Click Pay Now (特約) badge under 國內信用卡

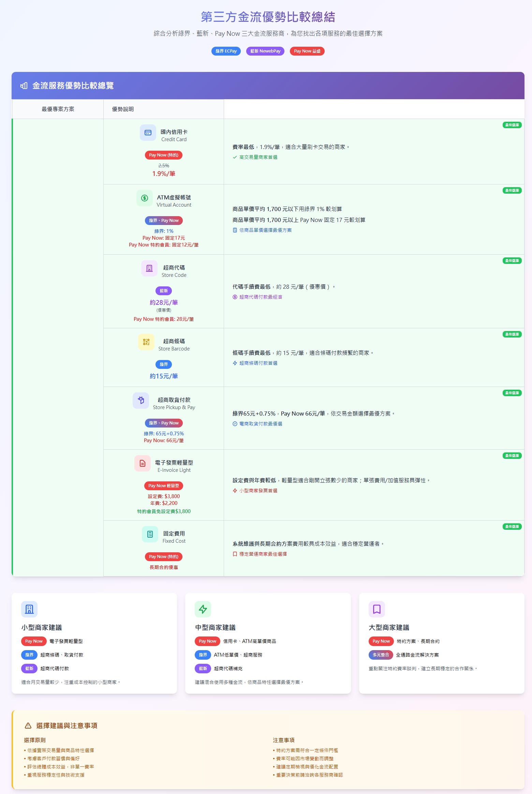164,155
